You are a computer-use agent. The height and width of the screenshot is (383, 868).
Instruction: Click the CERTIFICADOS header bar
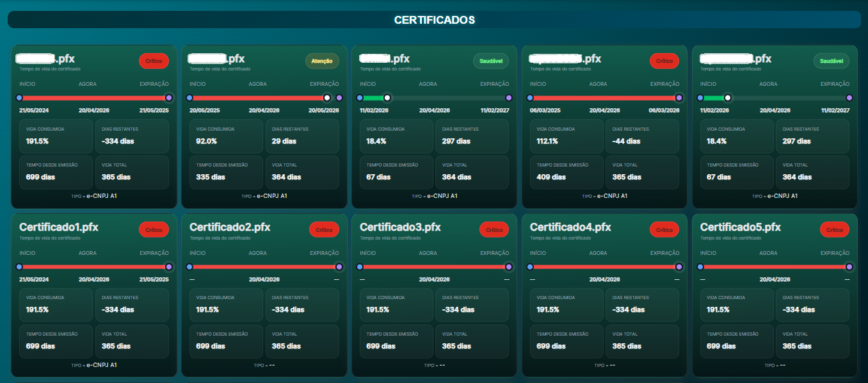434,20
